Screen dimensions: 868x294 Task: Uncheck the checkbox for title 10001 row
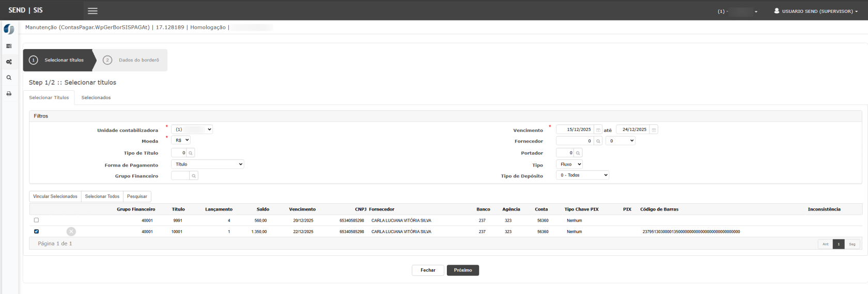coord(36,232)
